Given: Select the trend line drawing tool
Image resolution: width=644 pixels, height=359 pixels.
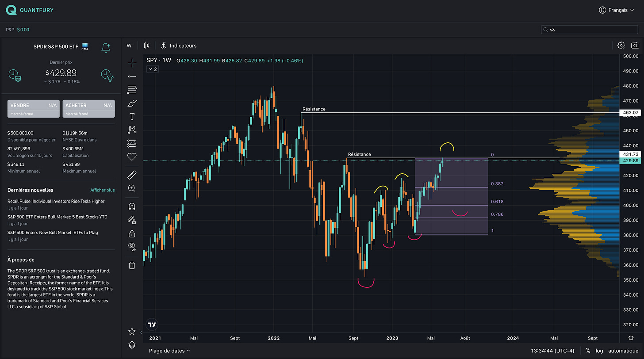Looking at the screenshot, I should click(132, 76).
